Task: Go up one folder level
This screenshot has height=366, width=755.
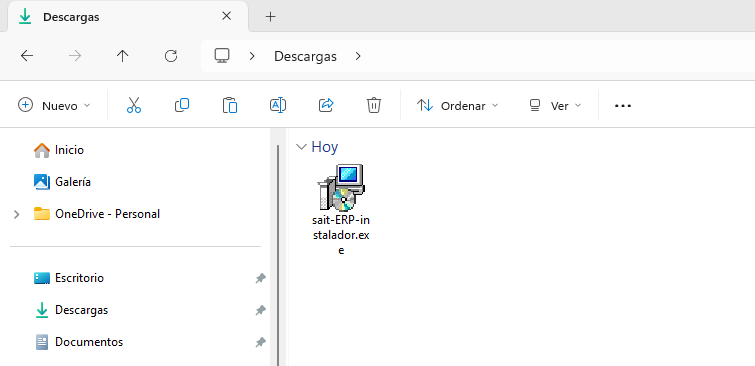Action: [x=123, y=56]
